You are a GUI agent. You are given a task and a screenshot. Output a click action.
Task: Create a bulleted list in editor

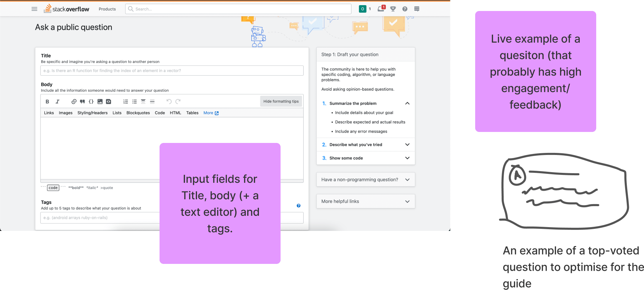[x=134, y=101]
